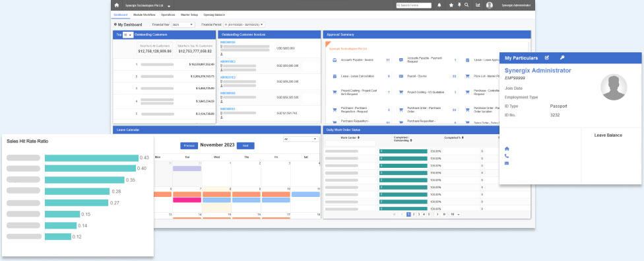
Task: Open the Payroll - Claims approval link
Action: pos(416,77)
